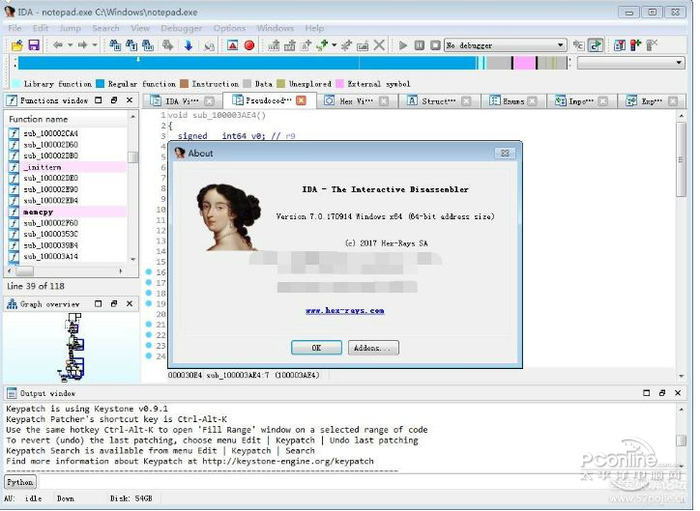Toggle breakpoint dot at pseudocode line 23
Viewport: 700px width, 511px height.
[x=149, y=345]
